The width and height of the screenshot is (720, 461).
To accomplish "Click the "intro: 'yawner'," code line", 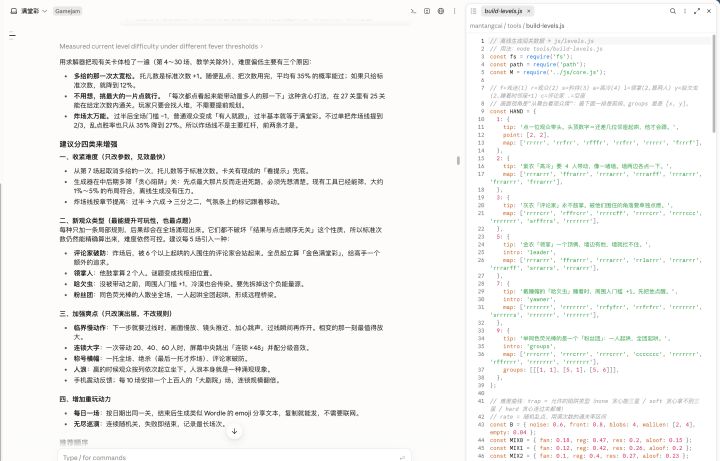I will coord(529,299).
